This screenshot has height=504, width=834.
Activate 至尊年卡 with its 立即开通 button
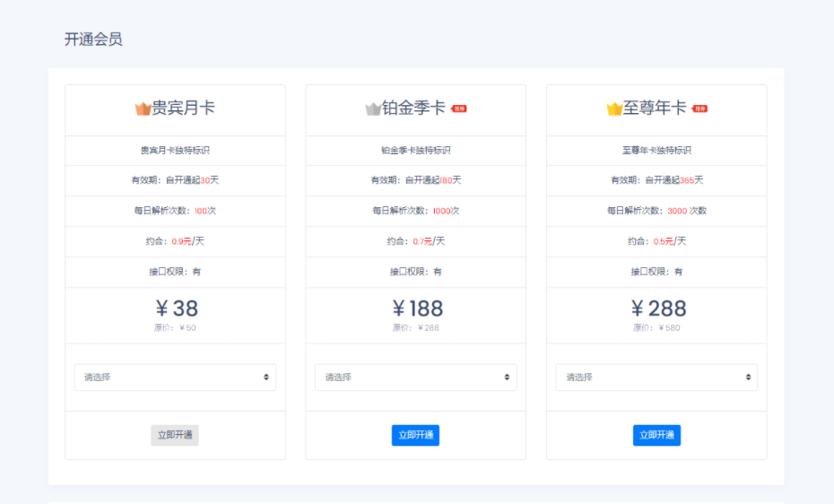(x=656, y=435)
